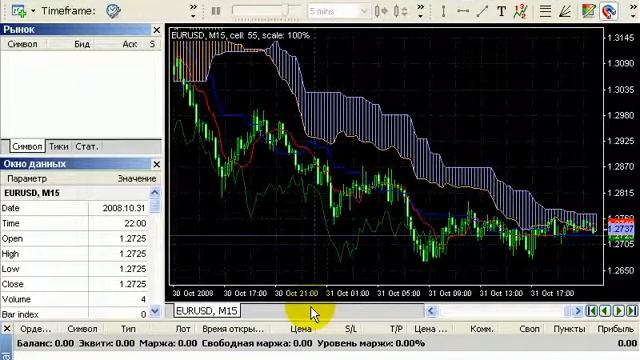This screenshot has width=640, height=360.
Task: Expand the far-right toolbar overflow arrow
Action: click(633, 11)
